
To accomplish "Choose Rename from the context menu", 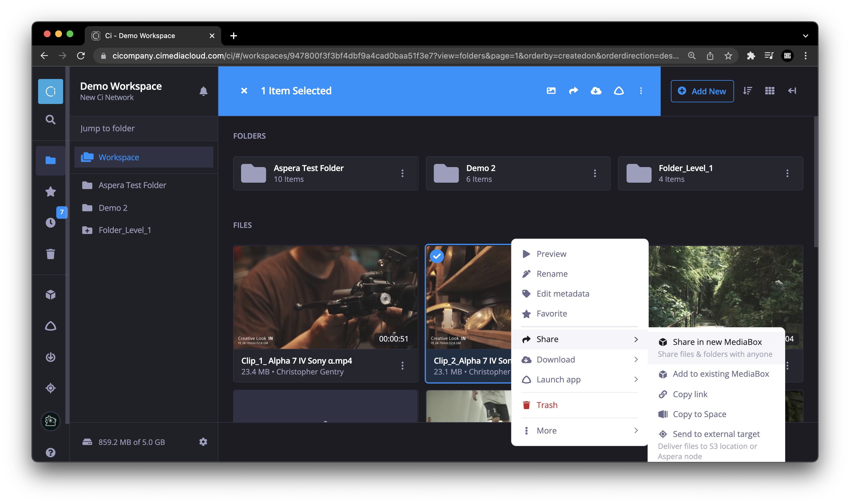I will 580,274.
